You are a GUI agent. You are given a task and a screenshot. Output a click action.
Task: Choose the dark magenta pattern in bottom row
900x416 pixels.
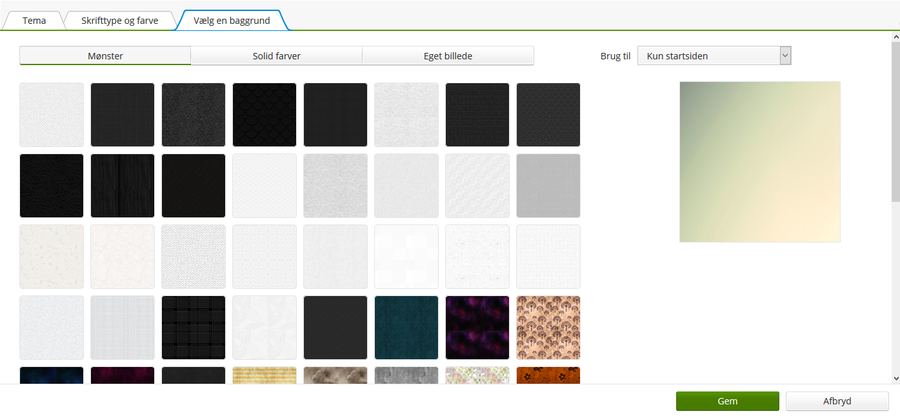click(x=122, y=375)
